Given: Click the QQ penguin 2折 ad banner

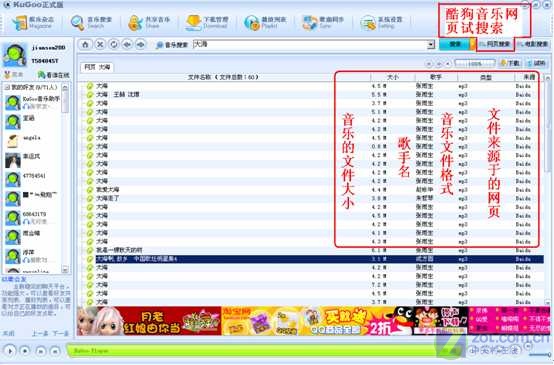Looking at the screenshot, I should click(358, 321).
